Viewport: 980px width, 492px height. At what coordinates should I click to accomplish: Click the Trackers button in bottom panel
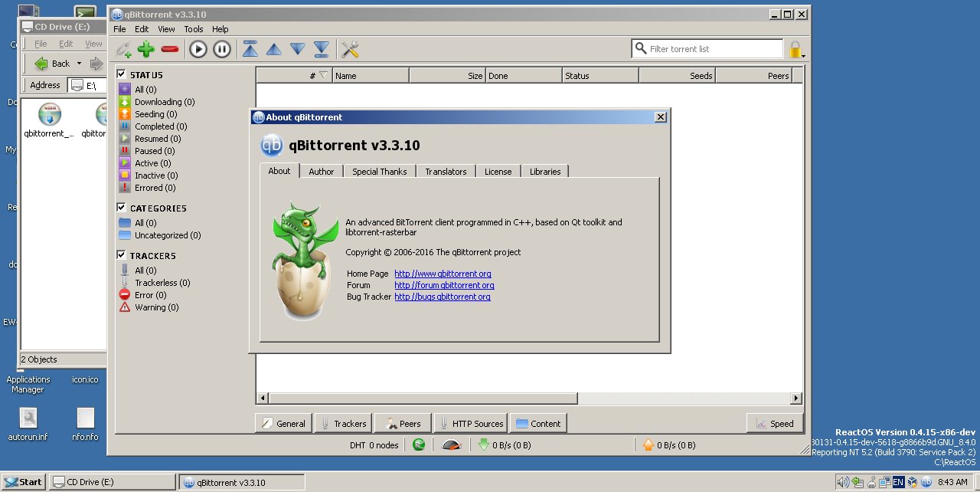[343, 423]
